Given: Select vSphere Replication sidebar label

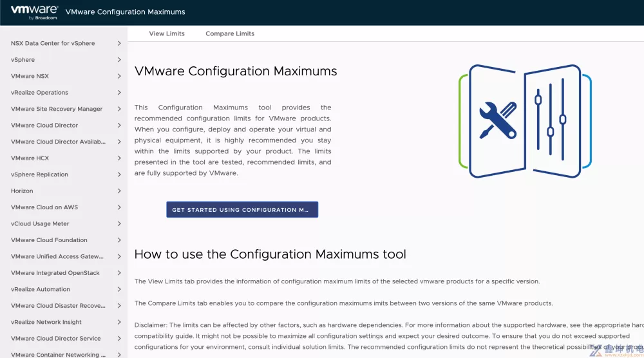Looking at the screenshot, I should [39, 174].
